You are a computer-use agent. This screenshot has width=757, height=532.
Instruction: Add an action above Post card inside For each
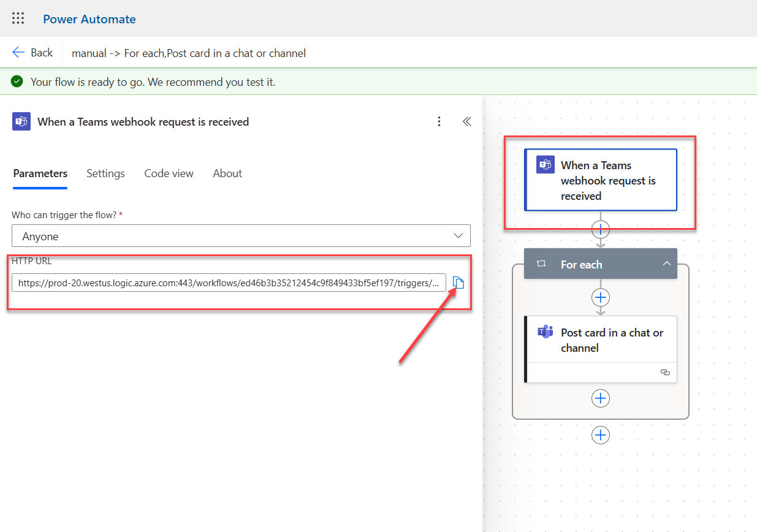601,297
